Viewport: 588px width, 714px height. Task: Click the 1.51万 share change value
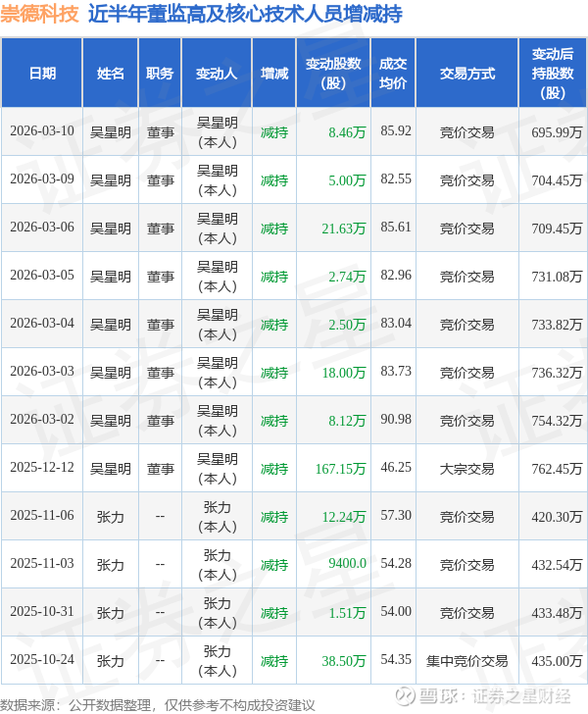coord(347,613)
